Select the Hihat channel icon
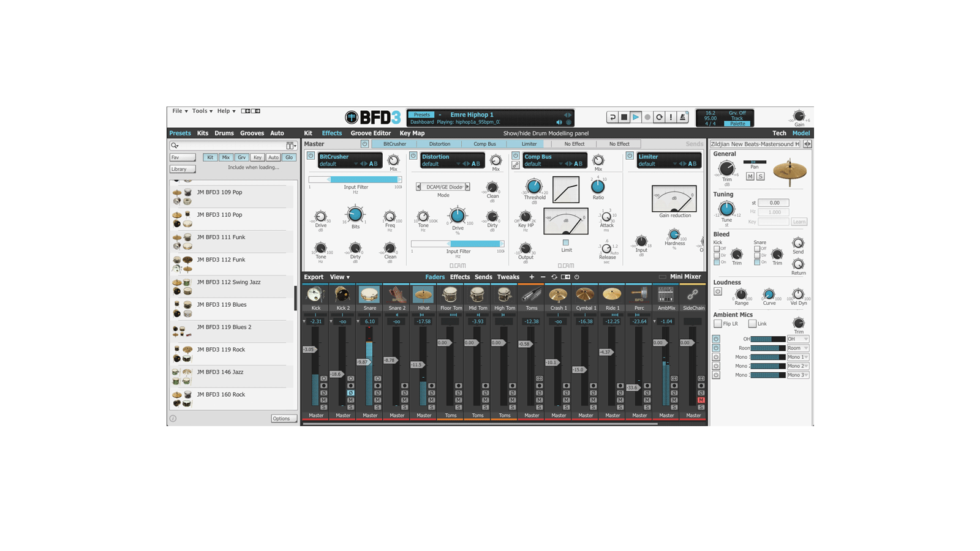980x551 pixels. tap(423, 294)
